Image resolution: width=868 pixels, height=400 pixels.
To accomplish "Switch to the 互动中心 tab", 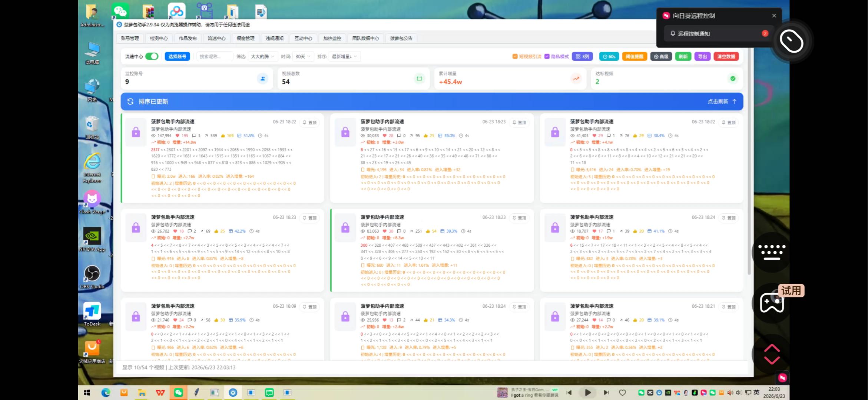I will click(303, 38).
